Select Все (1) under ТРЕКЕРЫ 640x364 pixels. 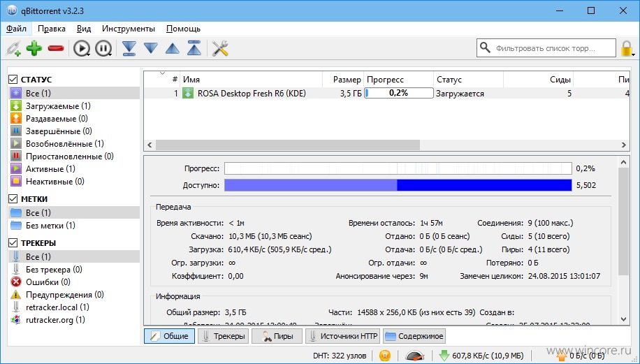74,256
